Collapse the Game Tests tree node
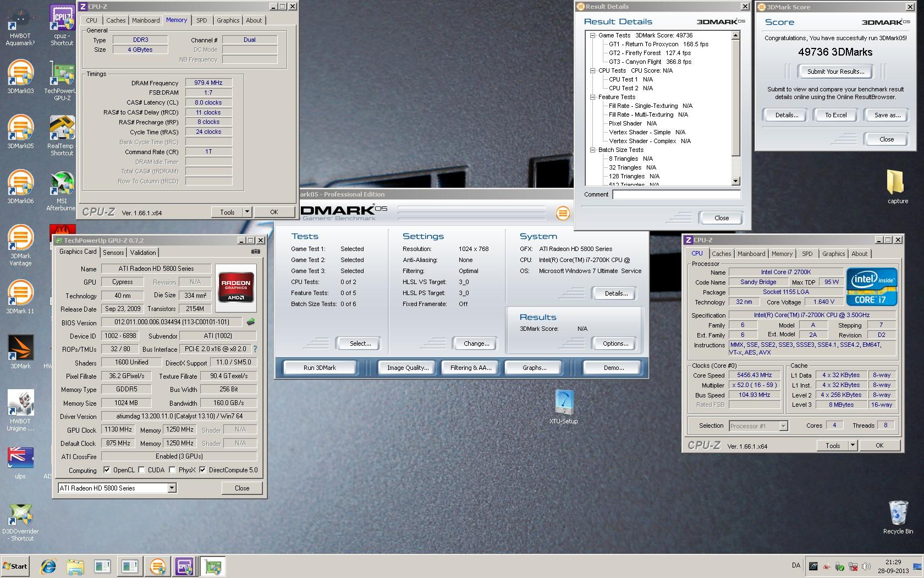 (x=593, y=35)
